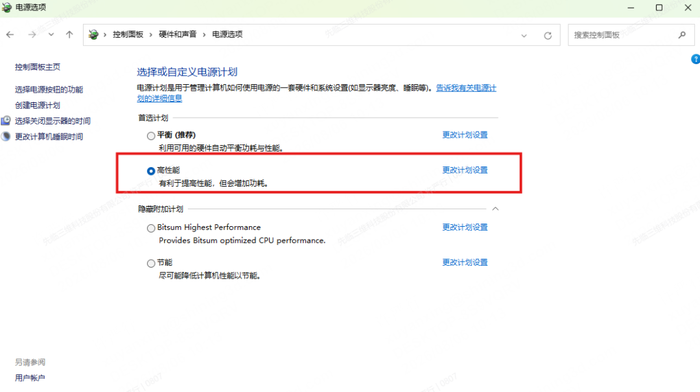
Task: Navigate to 硬件和声音 breadcrumb
Action: pos(178,34)
